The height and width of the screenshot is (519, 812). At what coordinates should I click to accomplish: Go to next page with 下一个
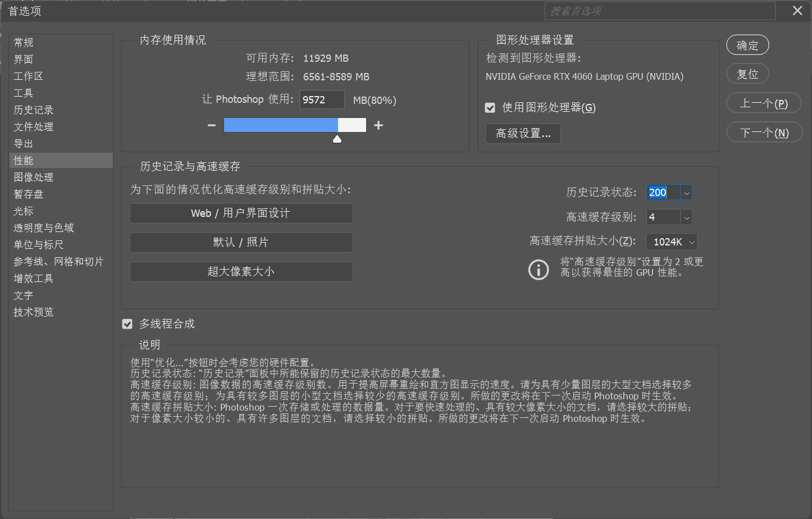[764, 133]
